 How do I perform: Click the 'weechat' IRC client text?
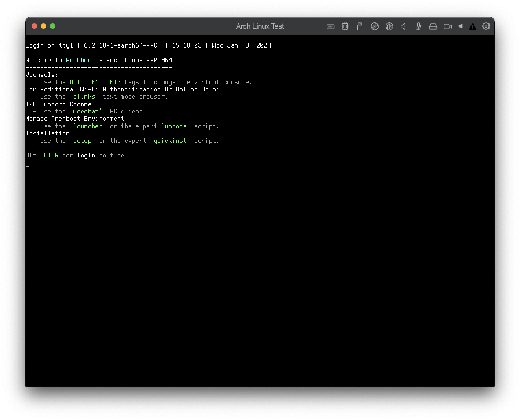86,111
